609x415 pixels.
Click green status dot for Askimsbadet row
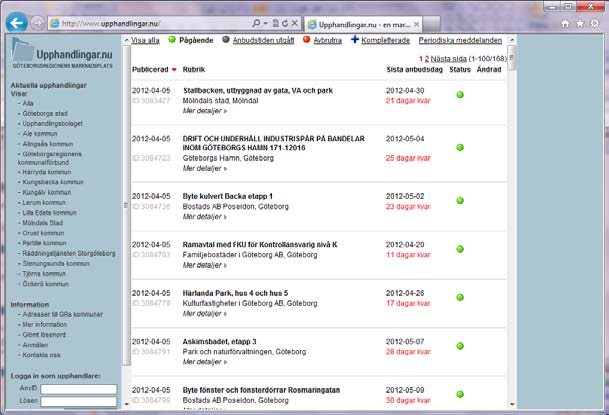click(460, 346)
